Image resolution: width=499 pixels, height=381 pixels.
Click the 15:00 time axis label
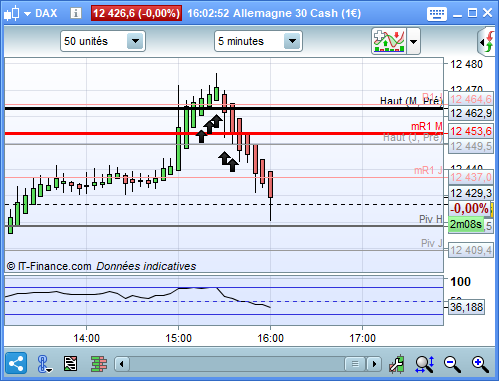coord(178,338)
